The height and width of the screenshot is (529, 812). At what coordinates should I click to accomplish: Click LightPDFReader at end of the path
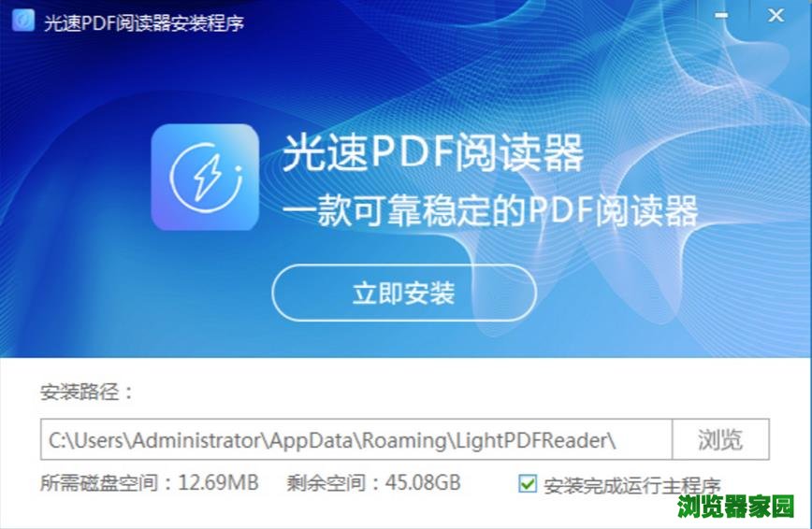point(531,440)
